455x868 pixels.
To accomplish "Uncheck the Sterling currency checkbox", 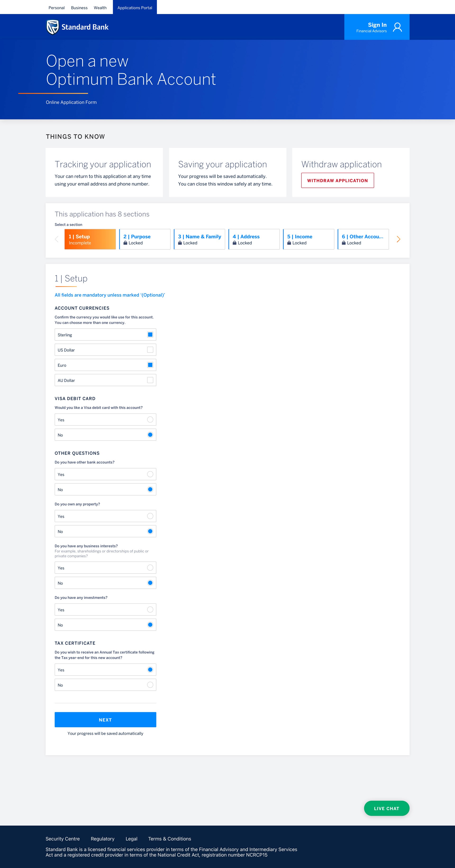I will (x=150, y=335).
